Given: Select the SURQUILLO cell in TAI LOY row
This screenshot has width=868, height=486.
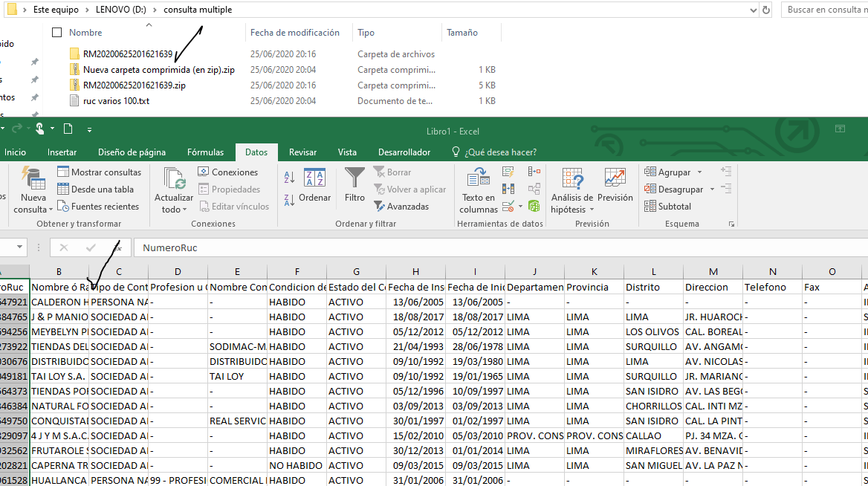Looking at the screenshot, I should click(653, 377).
